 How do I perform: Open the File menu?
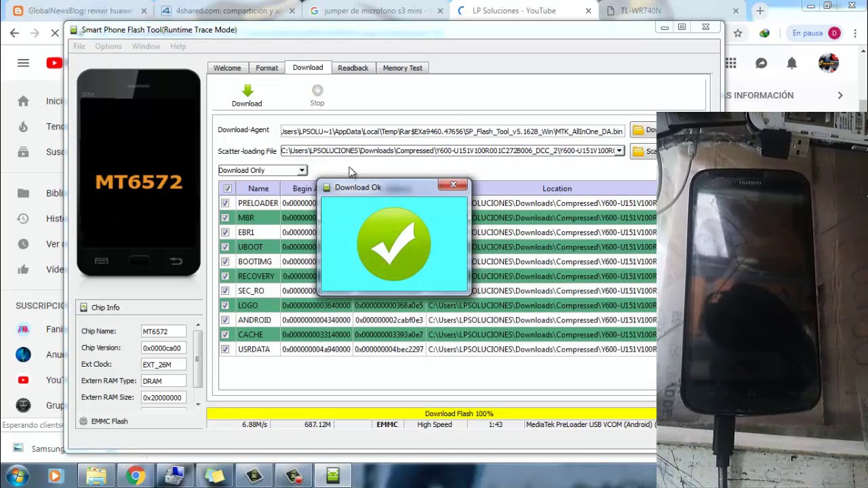pyautogui.click(x=79, y=46)
